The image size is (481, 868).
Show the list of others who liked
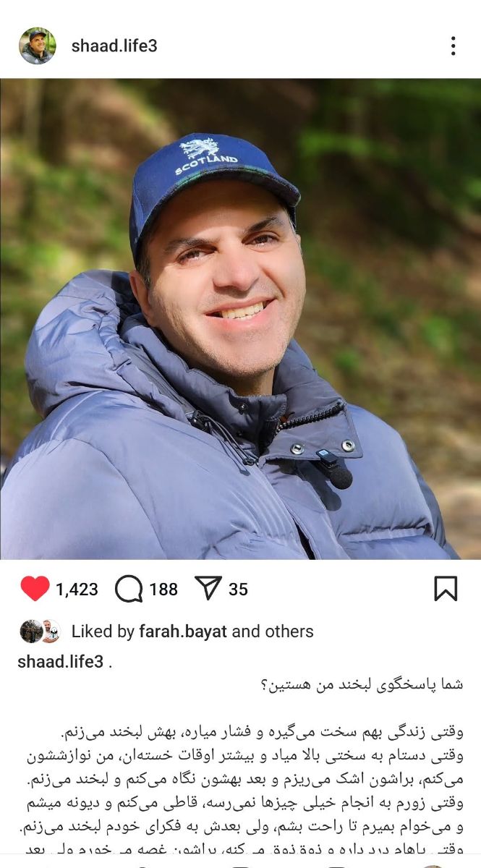[x=286, y=631]
